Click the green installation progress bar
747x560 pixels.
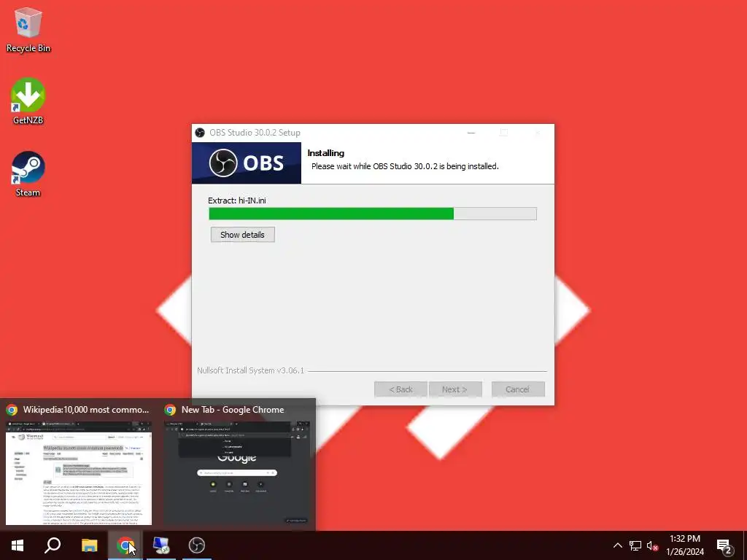[x=373, y=214]
